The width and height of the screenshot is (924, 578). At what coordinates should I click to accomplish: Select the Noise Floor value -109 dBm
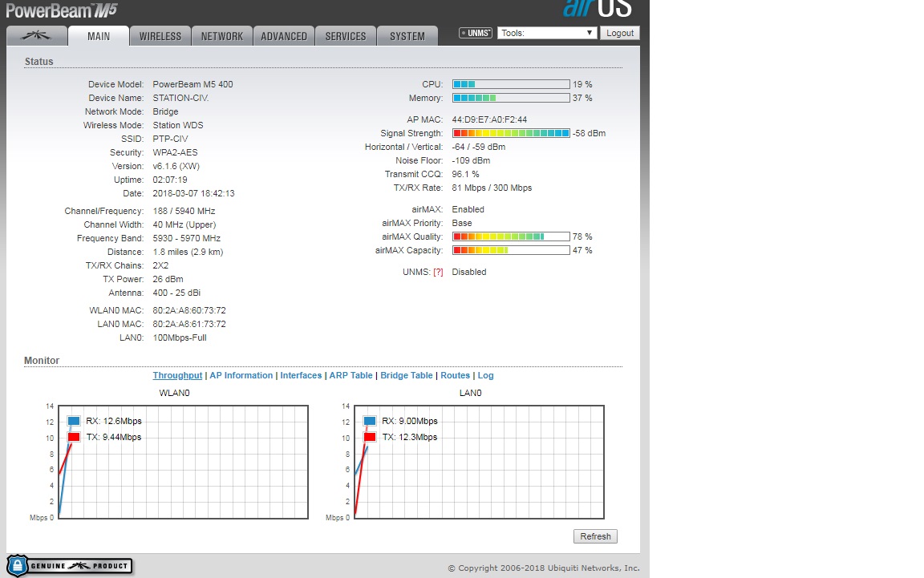tap(471, 160)
